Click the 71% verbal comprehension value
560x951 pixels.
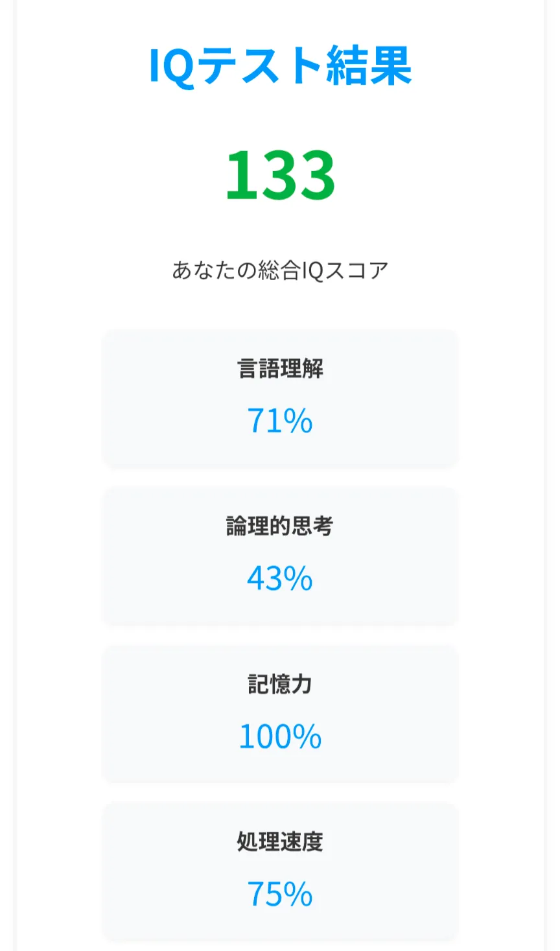click(x=279, y=421)
